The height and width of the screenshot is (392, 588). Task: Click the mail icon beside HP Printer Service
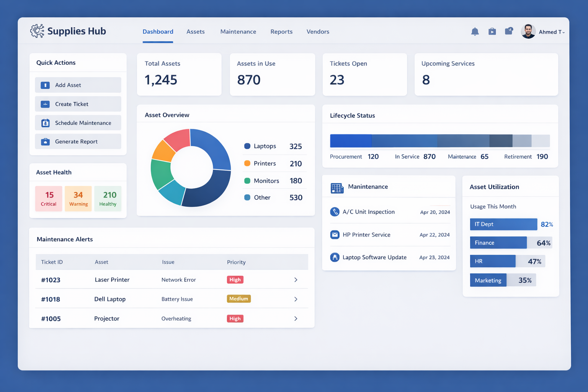335,235
